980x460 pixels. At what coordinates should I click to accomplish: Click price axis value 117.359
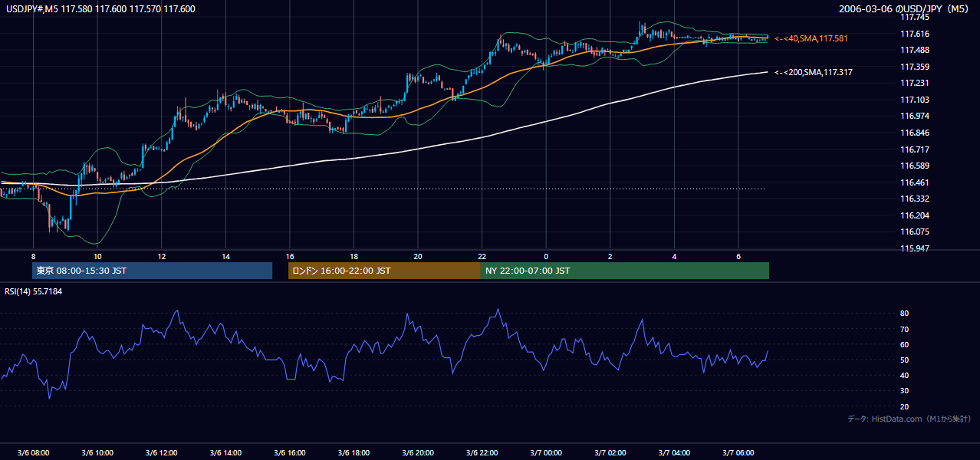916,67
